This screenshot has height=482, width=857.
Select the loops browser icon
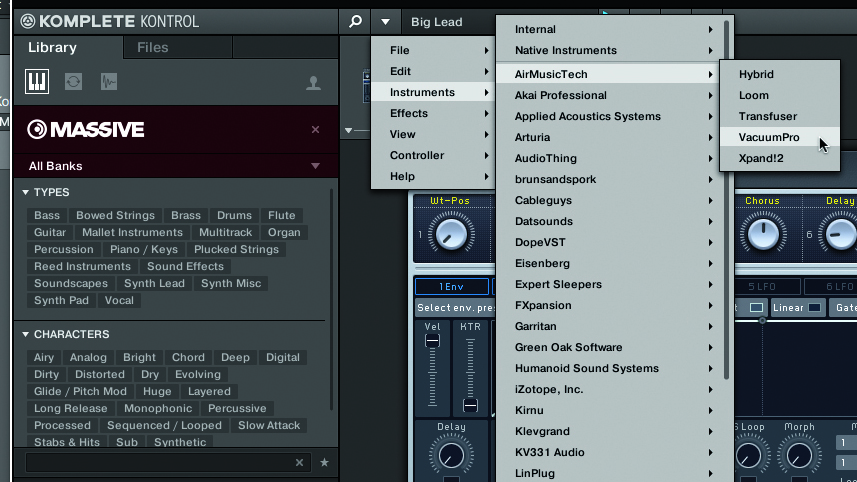click(73, 82)
